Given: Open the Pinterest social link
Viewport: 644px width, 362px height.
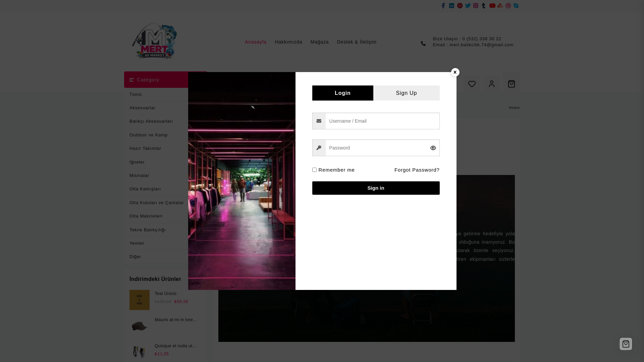Looking at the screenshot, I should click(460, 6).
